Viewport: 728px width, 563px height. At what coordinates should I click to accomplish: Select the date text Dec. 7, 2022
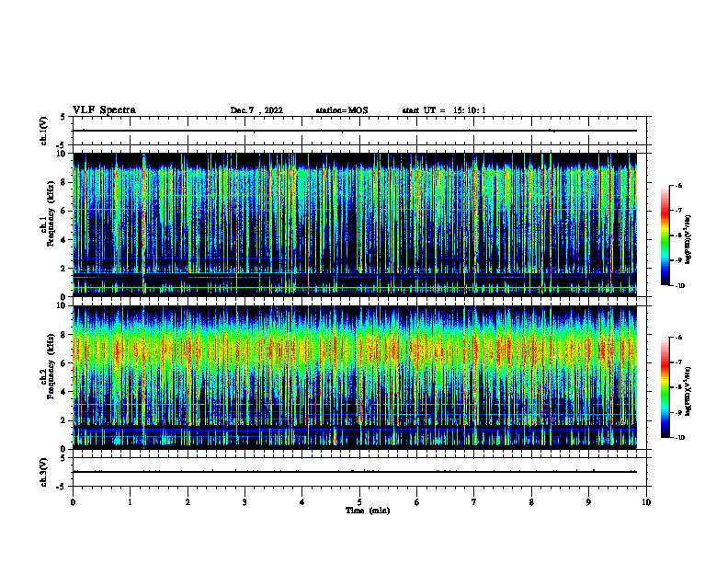[x=256, y=110]
